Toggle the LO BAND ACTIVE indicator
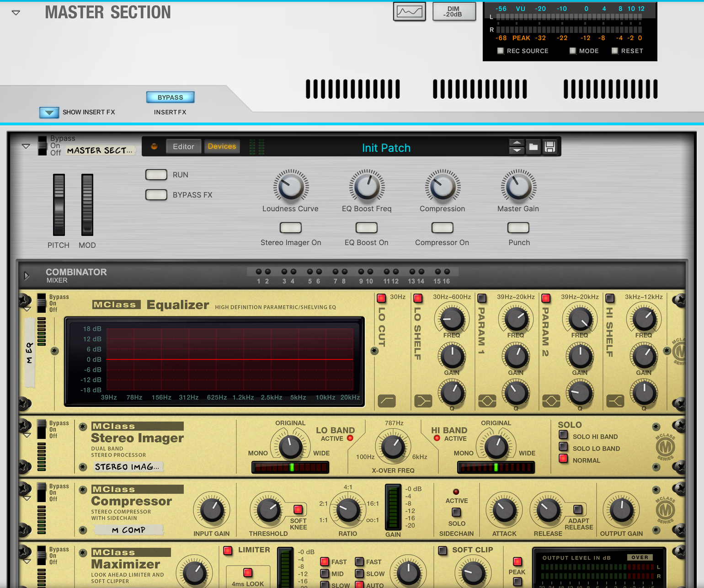This screenshot has width=704, height=588. click(350, 438)
